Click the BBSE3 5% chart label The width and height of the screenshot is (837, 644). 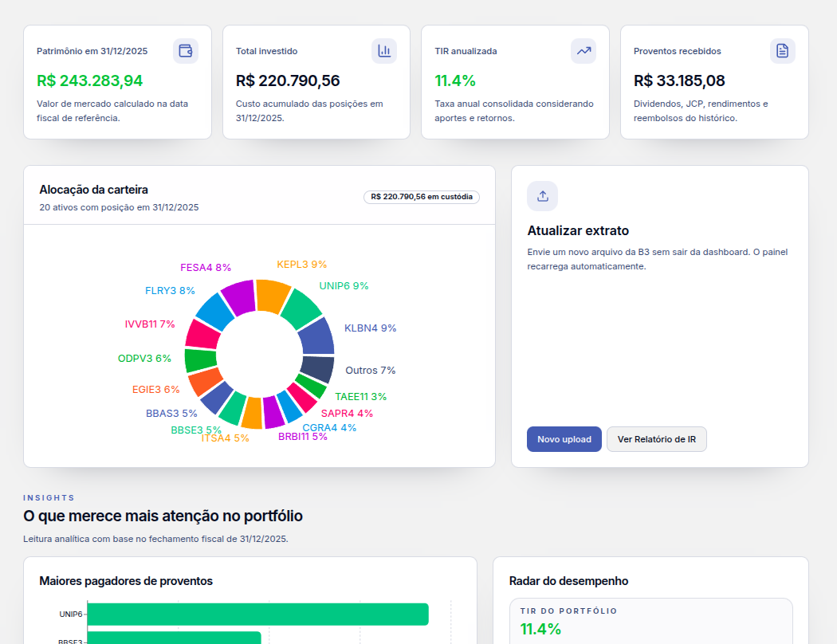click(x=196, y=430)
